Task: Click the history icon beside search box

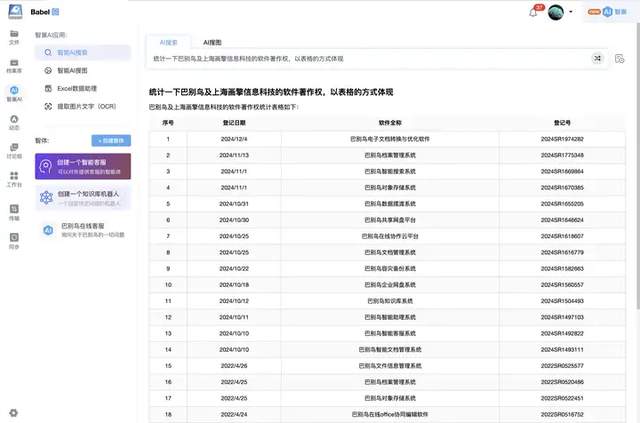Action: (620, 59)
